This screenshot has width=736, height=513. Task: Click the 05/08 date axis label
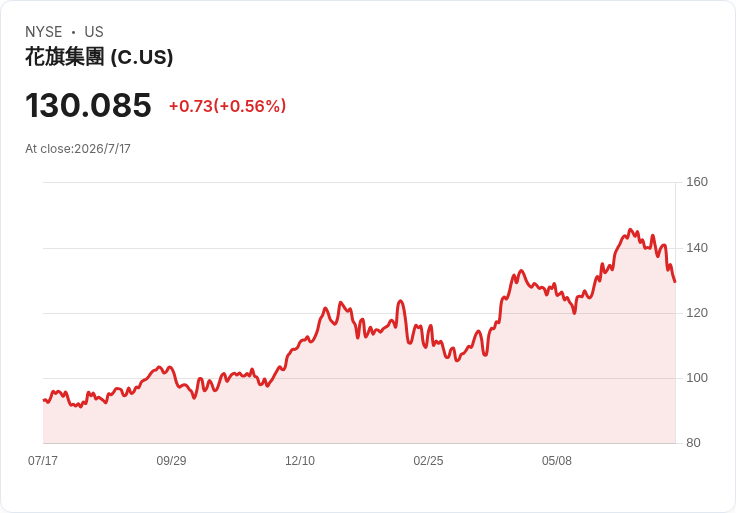557,460
